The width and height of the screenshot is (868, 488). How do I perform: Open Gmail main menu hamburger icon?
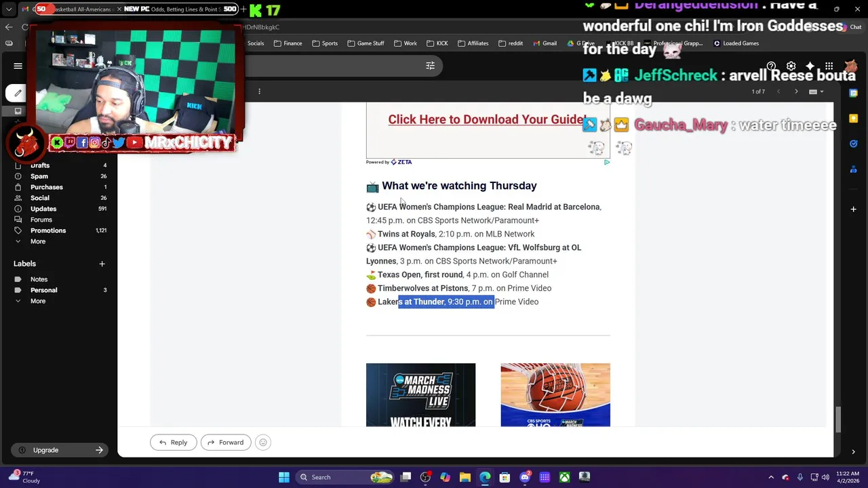[x=18, y=66]
